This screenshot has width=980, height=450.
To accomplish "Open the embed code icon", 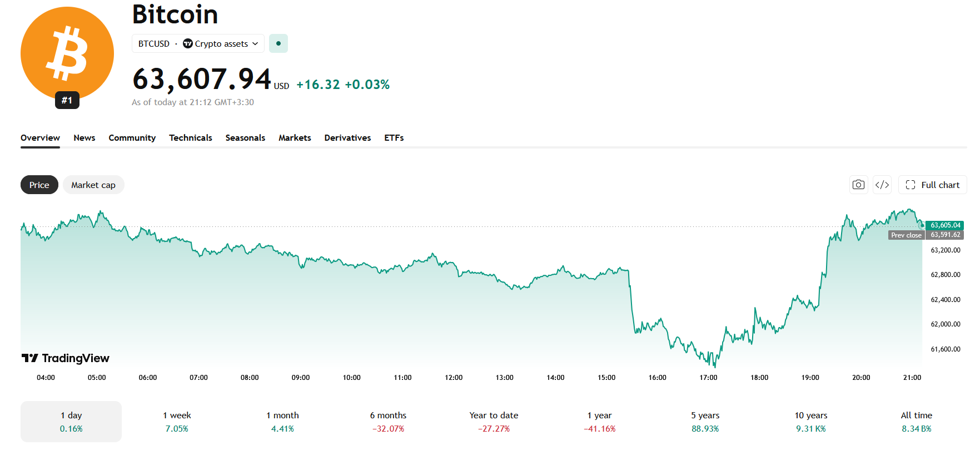I will click(x=882, y=185).
